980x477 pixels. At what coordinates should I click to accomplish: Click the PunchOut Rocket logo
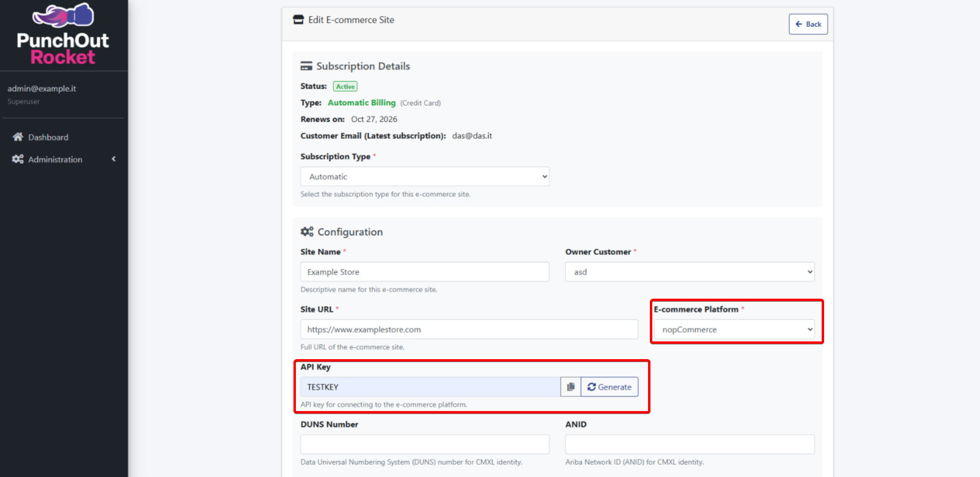[x=63, y=34]
